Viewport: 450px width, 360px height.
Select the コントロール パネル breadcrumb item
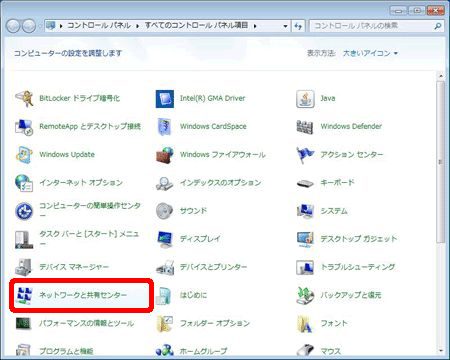[99, 25]
